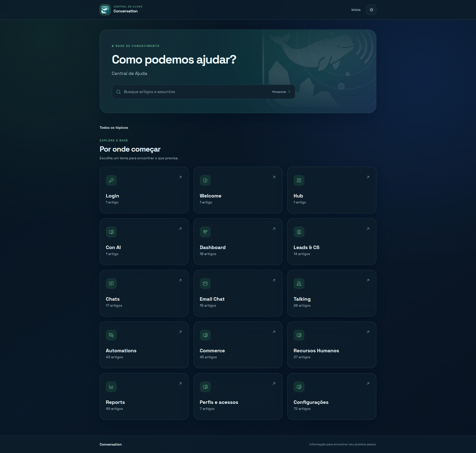The width and height of the screenshot is (476, 453).
Task: Open the Talking topic title
Action: [302, 299]
